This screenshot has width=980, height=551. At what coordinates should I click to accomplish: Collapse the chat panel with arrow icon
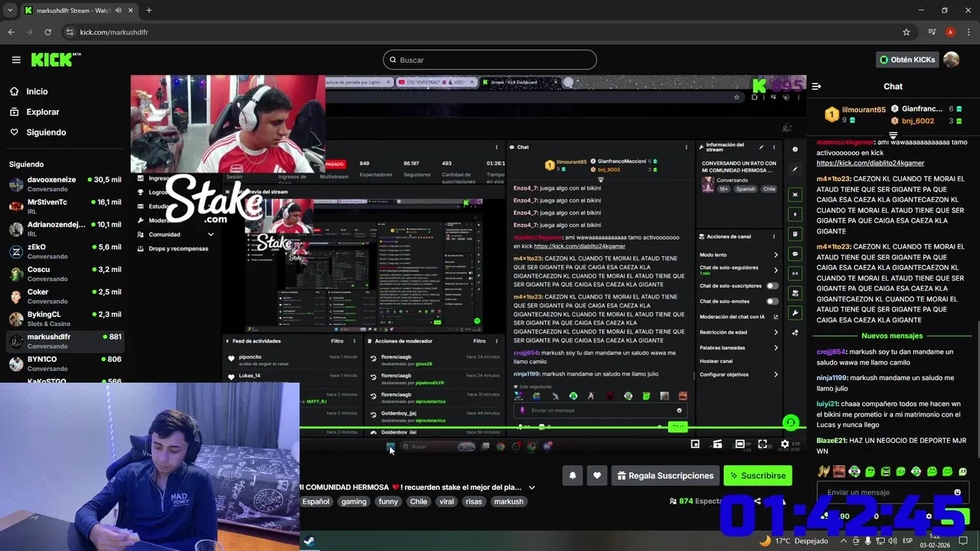[x=816, y=86]
